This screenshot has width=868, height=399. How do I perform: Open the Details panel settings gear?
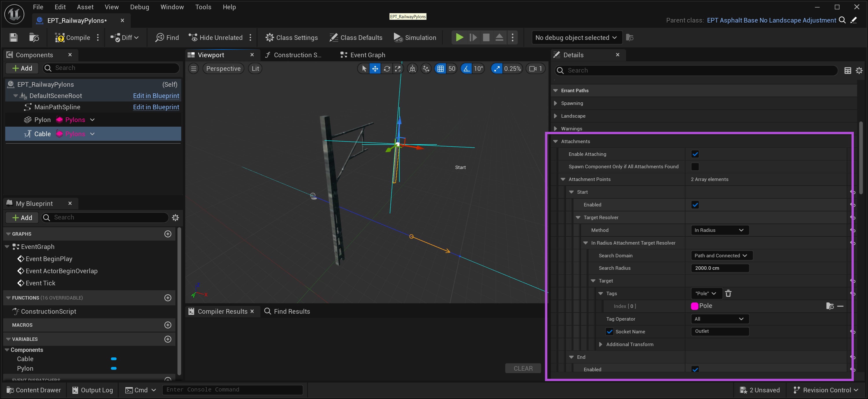click(x=859, y=70)
